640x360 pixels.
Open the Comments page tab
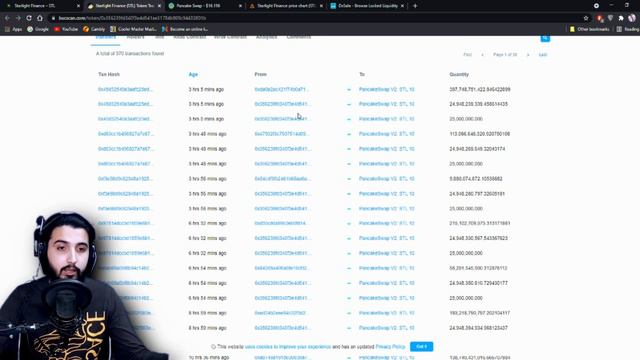[298, 37]
